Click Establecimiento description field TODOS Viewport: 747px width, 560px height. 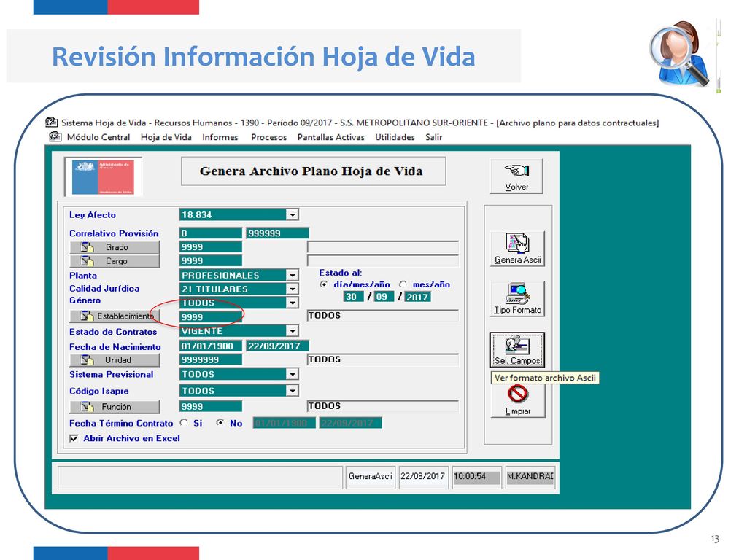(383, 315)
